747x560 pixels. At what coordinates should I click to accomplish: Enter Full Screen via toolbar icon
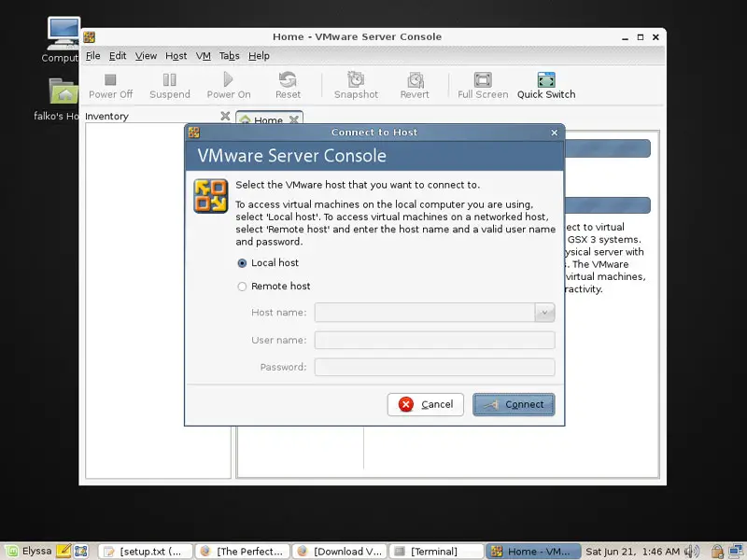(483, 79)
